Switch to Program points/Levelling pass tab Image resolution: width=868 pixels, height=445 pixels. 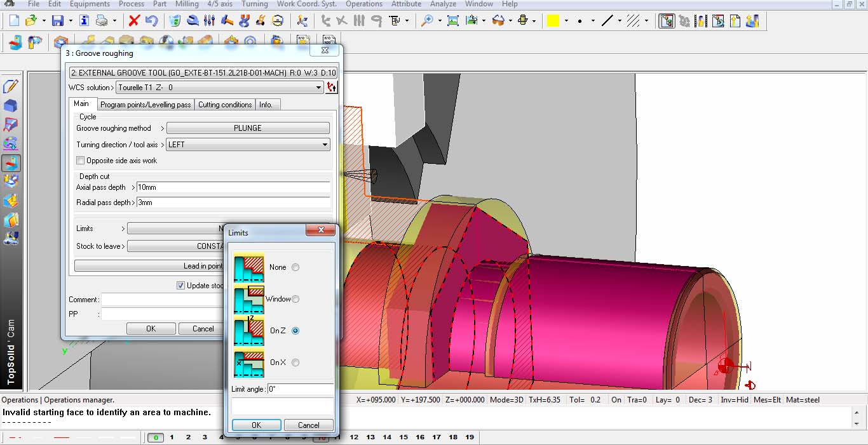pyautogui.click(x=146, y=105)
